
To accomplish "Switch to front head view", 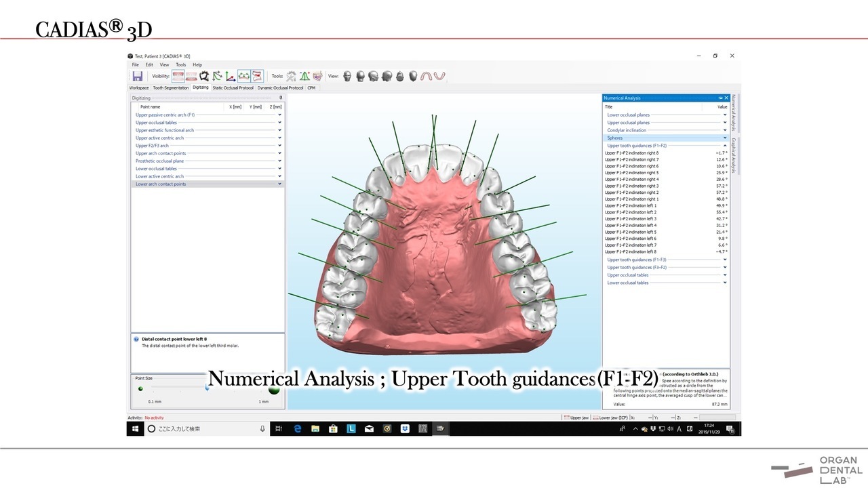I will [x=347, y=77].
